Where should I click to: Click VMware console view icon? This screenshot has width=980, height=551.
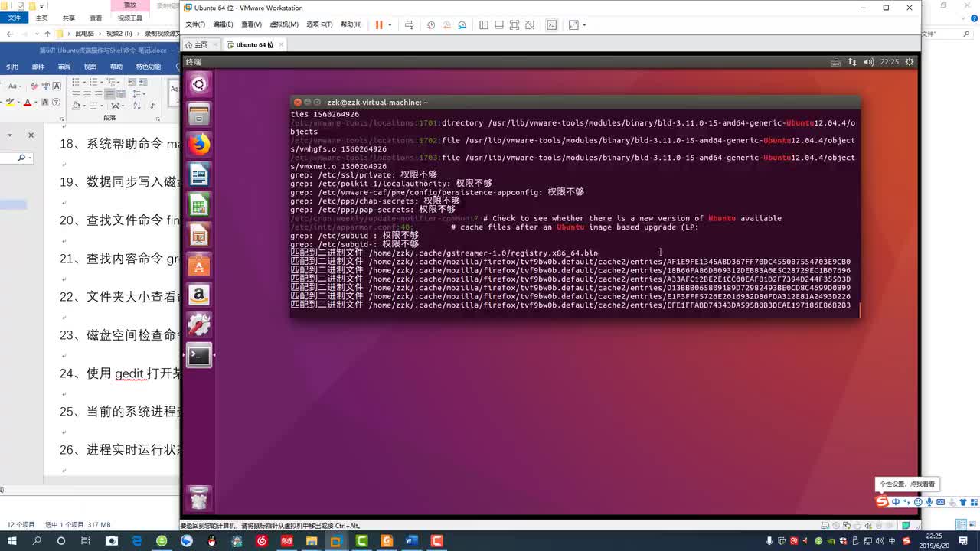551,24
